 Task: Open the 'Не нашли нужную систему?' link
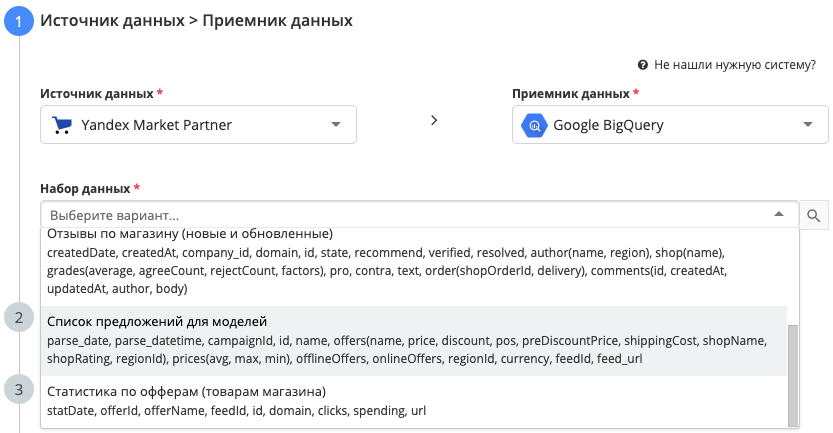(x=735, y=65)
